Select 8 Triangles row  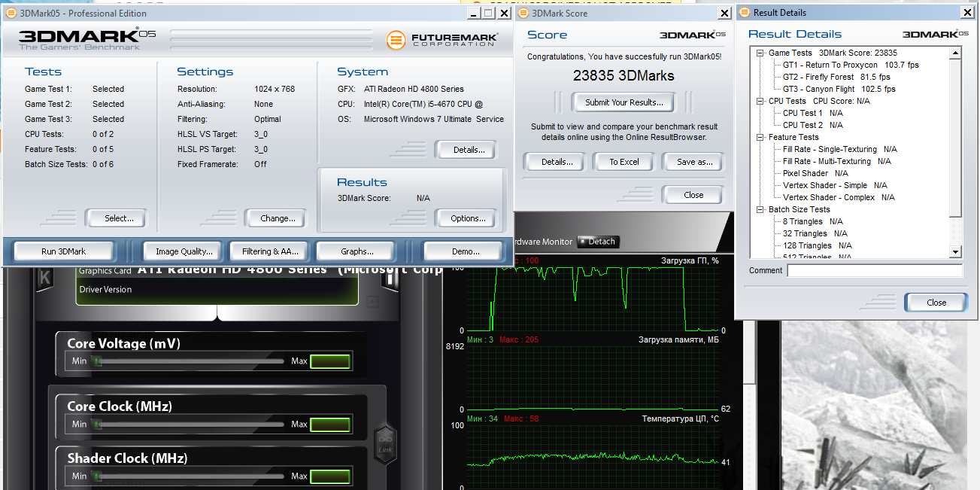click(x=813, y=221)
